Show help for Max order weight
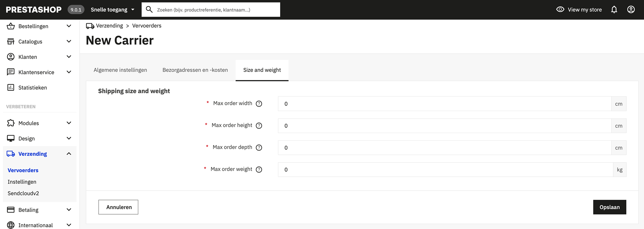 click(x=259, y=170)
